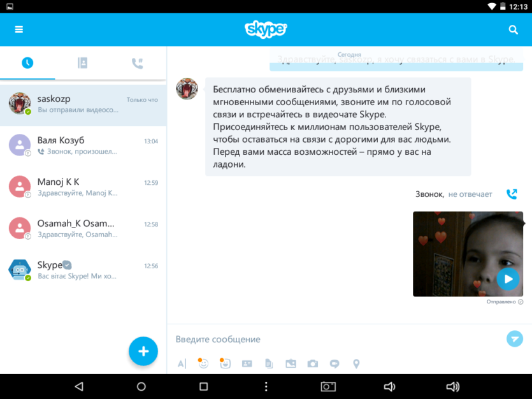Open the hamburger menu
The height and width of the screenshot is (399, 532).
(19, 29)
